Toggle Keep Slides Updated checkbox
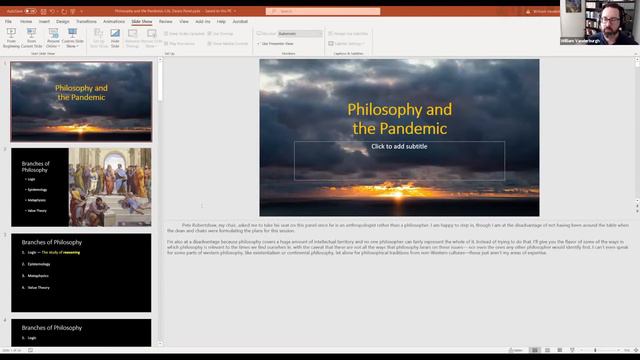 point(184,34)
